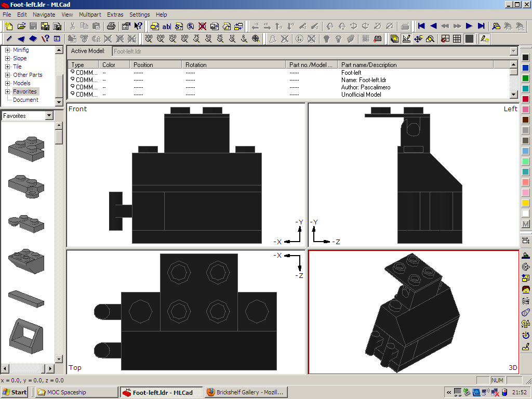Click the Add comment 'ab|' icon
This screenshot has width=532, height=399.
point(166,26)
